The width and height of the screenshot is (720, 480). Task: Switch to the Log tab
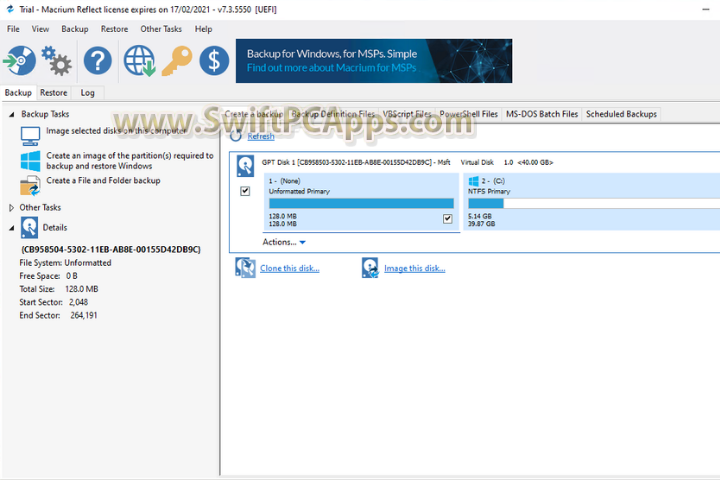(x=87, y=93)
